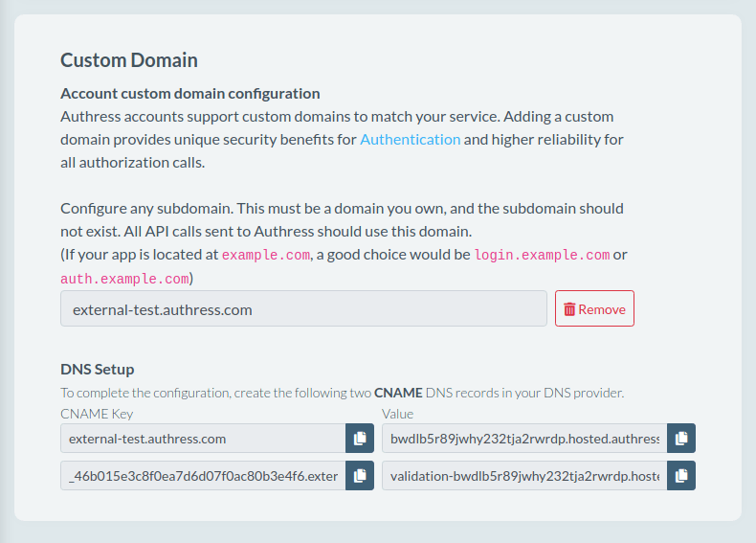Select the custom domain input field

point(303,308)
